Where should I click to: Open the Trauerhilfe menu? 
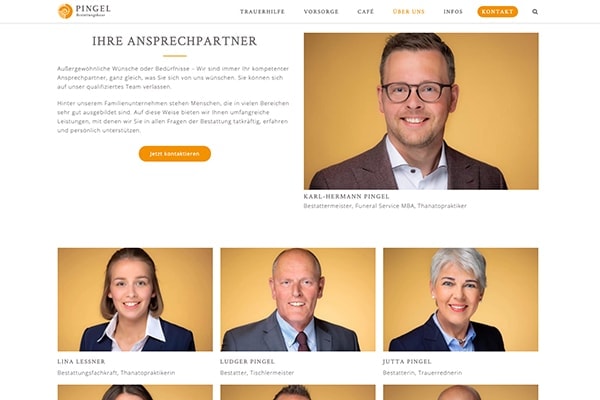point(262,12)
